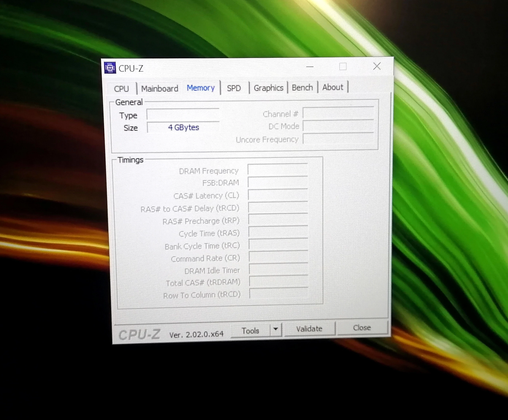This screenshot has height=420, width=508.
Task: Open the About tab
Action: (333, 87)
